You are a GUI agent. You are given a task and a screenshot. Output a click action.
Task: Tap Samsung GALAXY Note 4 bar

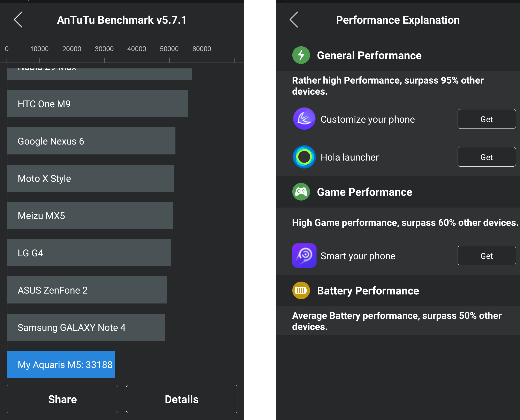coord(86,327)
